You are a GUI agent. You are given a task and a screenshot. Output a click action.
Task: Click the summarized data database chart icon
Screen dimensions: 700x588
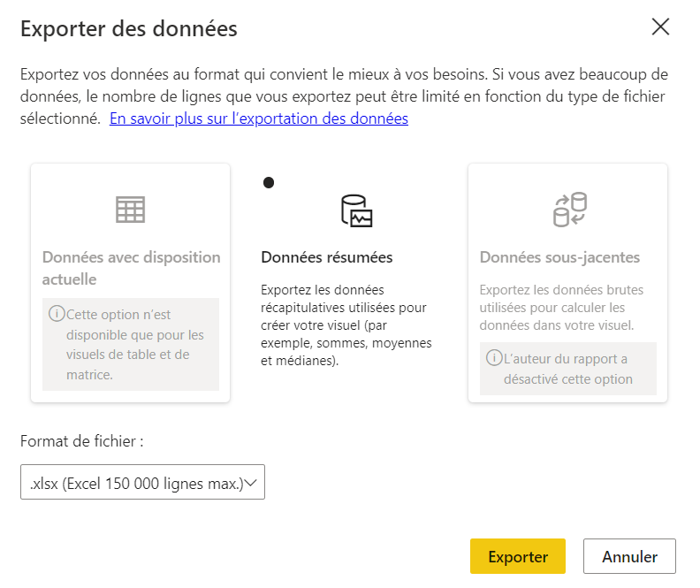[357, 210]
